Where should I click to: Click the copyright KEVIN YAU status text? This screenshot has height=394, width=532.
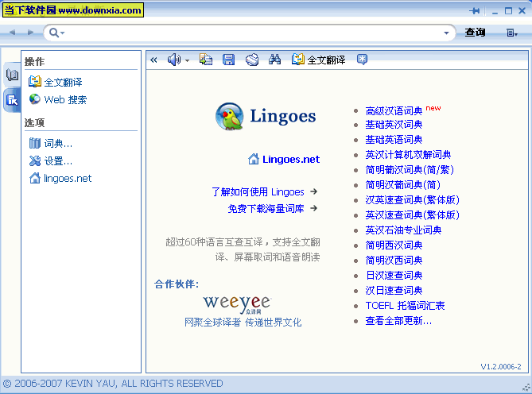point(113,384)
